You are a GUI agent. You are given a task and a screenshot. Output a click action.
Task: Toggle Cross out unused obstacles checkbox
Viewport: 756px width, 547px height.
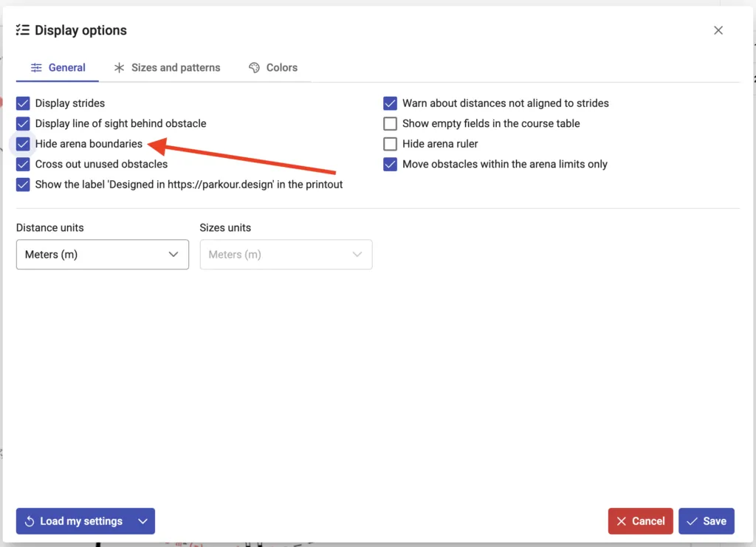point(23,164)
